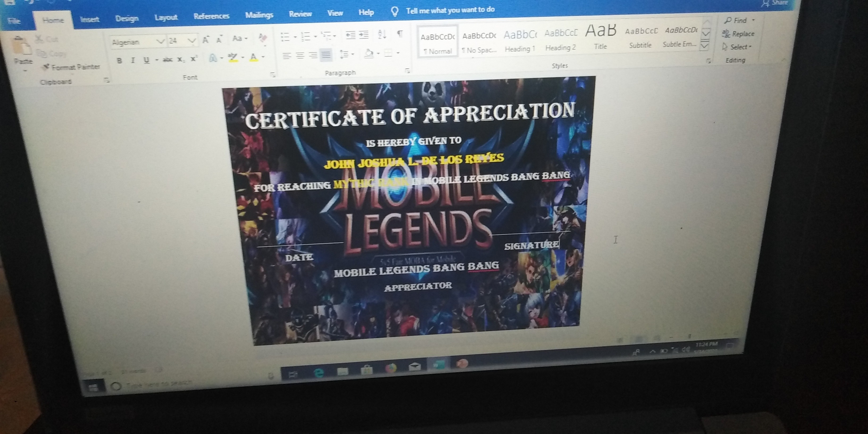Screen dimensions: 868x434
Task: Apply a bulleted list
Action: (285, 36)
